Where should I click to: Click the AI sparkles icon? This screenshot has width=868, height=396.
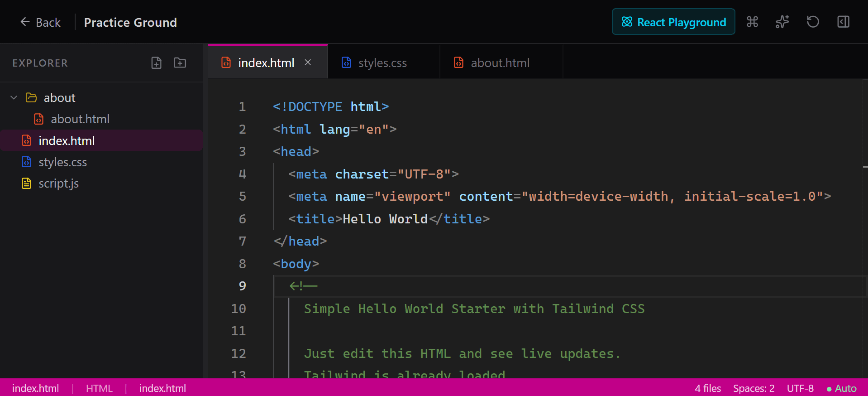coord(782,22)
